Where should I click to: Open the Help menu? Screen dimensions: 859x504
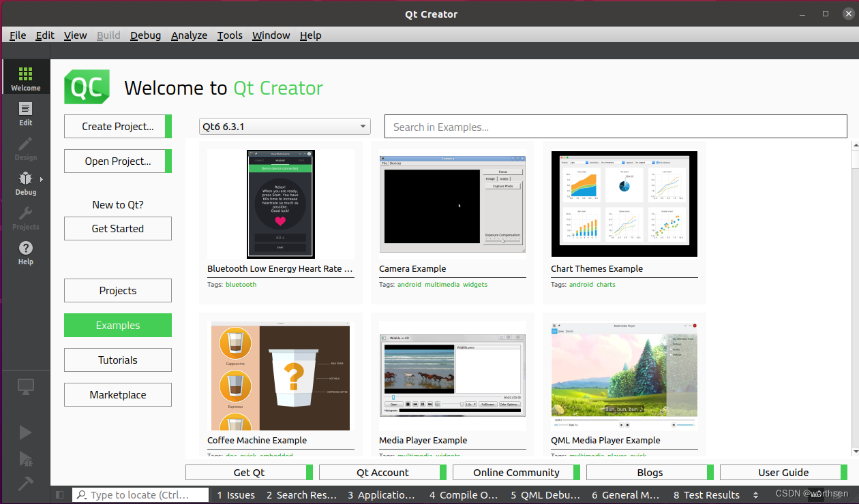[x=310, y=35]
